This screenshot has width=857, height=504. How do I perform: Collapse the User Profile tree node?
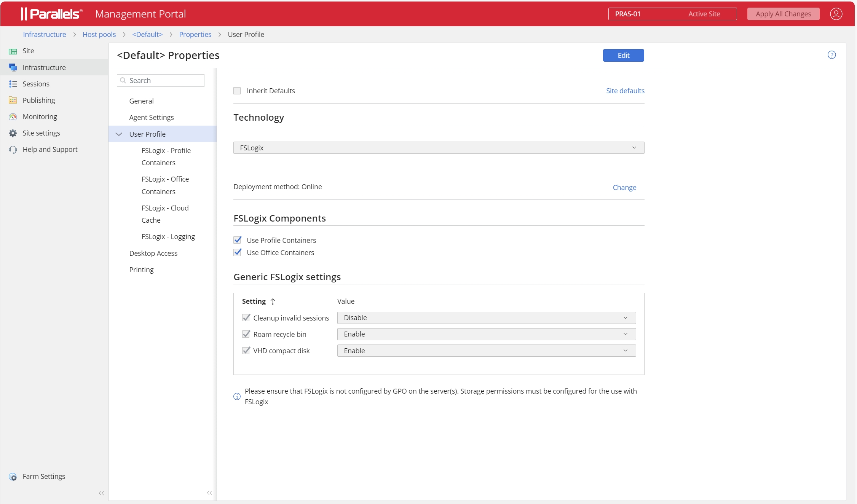coord(119,134)
